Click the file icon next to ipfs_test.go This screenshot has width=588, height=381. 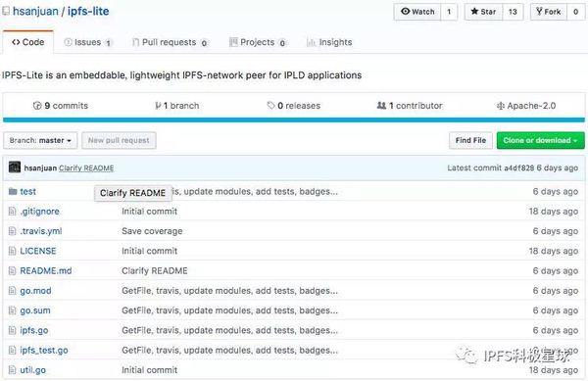pyautogui.click(x=13, y=351)
